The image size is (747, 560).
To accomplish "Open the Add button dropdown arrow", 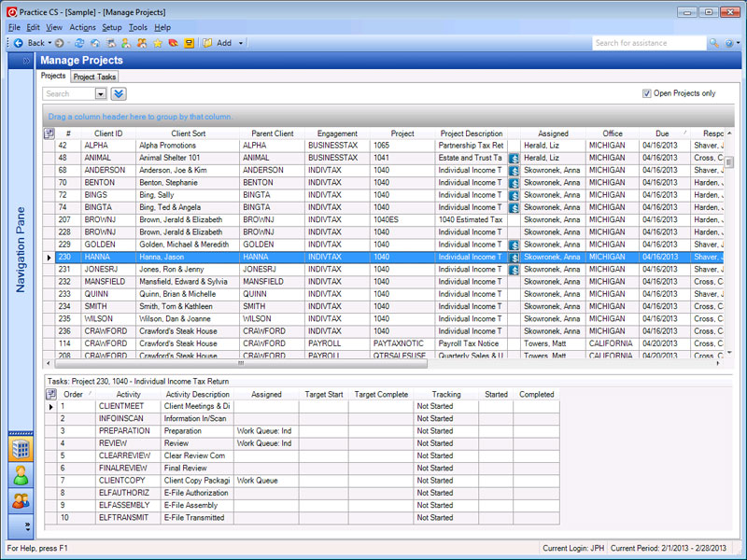I will coord(240,43).
